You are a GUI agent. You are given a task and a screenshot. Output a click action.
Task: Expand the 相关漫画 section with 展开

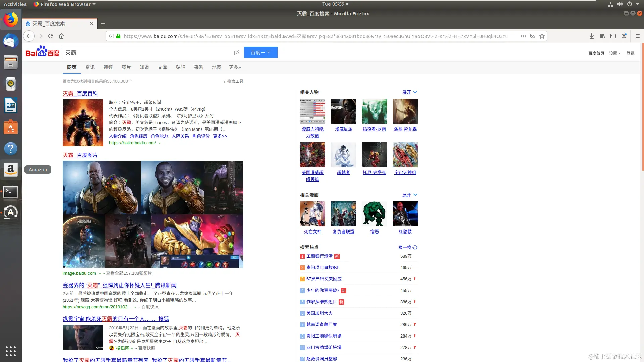[x=410, y=195]
